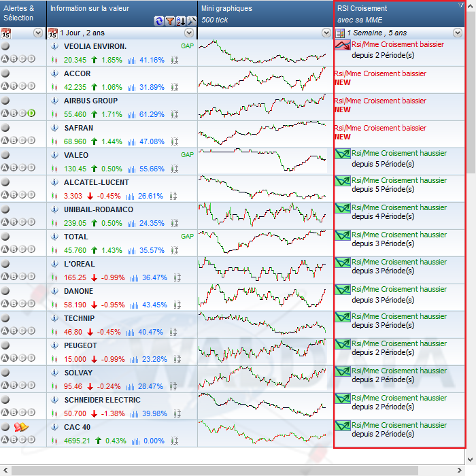Viewport: 476px width, 476px height.
Task: Click the horizontal scrollbar right arrow
Action: click(459, 471)
